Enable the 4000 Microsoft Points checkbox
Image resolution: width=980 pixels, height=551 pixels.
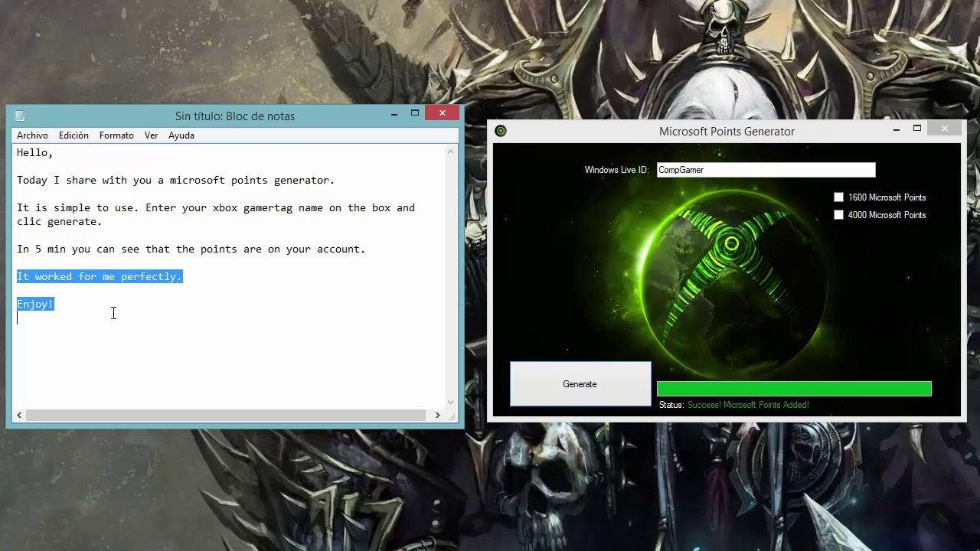[838, 215]
